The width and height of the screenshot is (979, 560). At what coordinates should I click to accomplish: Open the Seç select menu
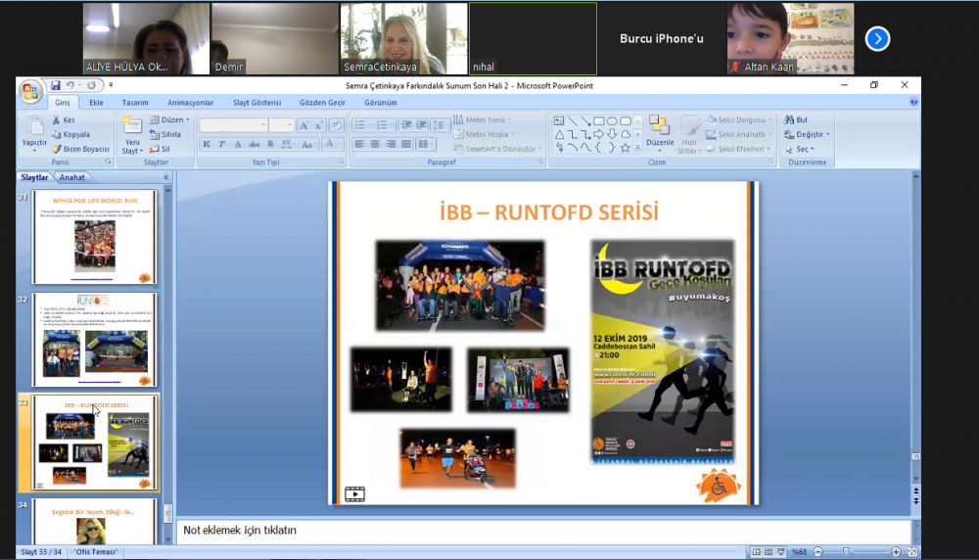tap(800, 149)
